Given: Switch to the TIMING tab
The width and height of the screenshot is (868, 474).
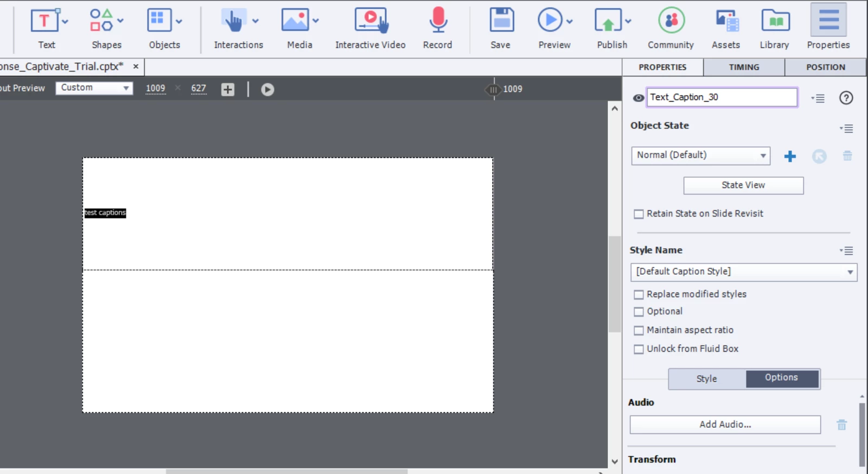Looking at the screenshot, I should point(744,67).
